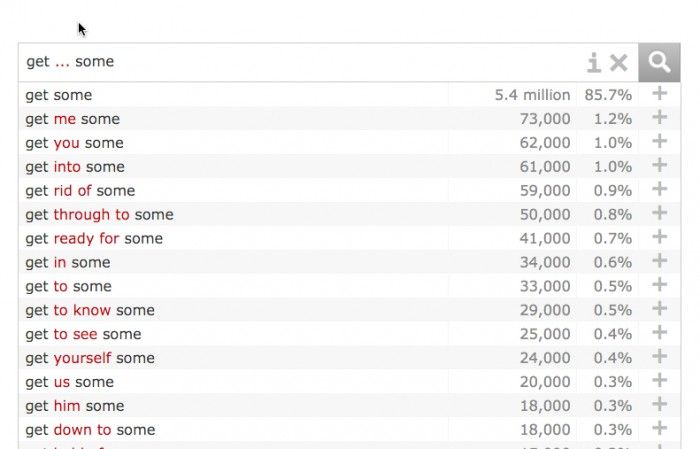The width and height of the screenshot is (700, 449).
Task: Clear the search query with the X icon
Action: [619, 63]
